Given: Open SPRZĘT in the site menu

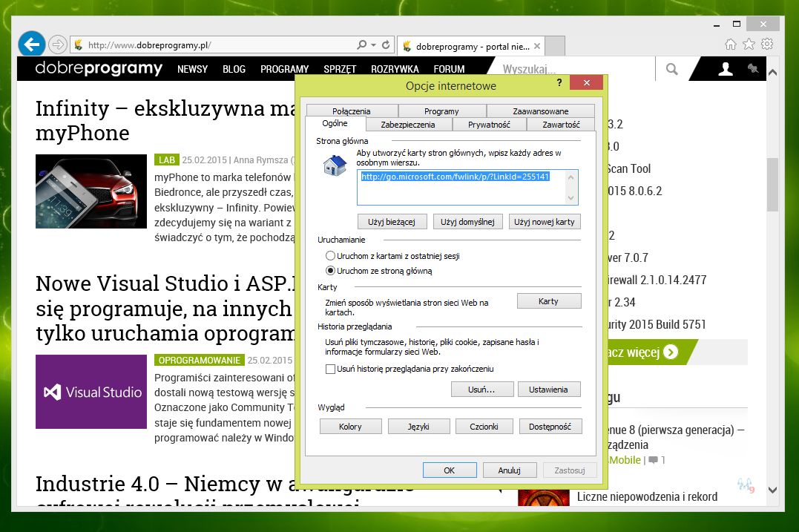Looking at the screenshot, I should pyautogui.click(x=340, y=69).
